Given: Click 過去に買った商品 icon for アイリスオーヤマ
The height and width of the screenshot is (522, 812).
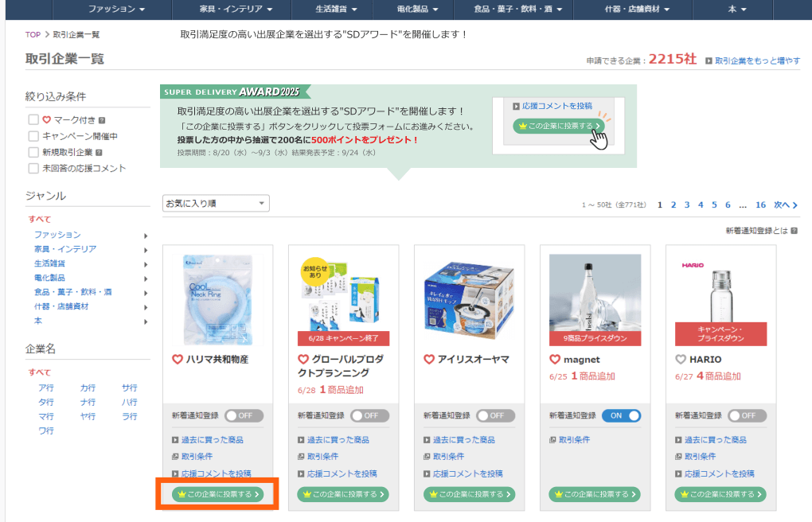Looking at the screenshot, I should coord(427,440).
